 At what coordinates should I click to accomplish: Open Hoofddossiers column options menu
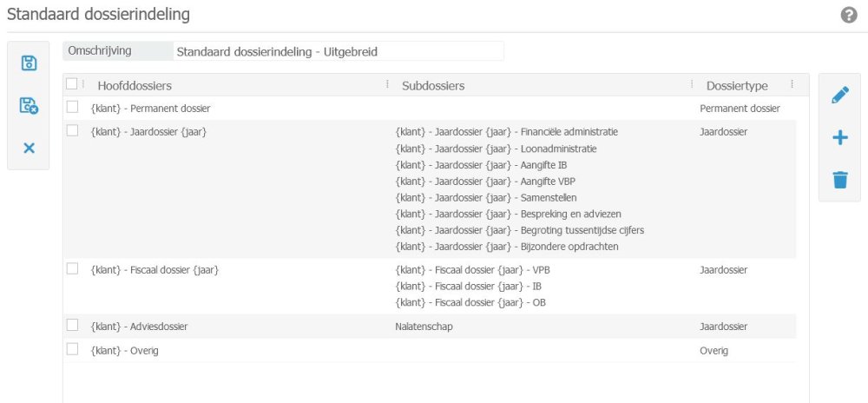pos(387,84)
